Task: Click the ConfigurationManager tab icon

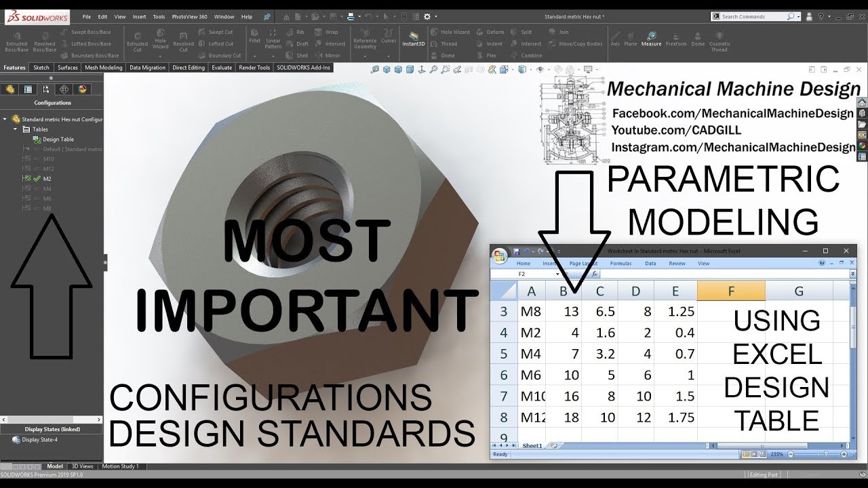Action: pyautogui.click(x=46, y=89)
